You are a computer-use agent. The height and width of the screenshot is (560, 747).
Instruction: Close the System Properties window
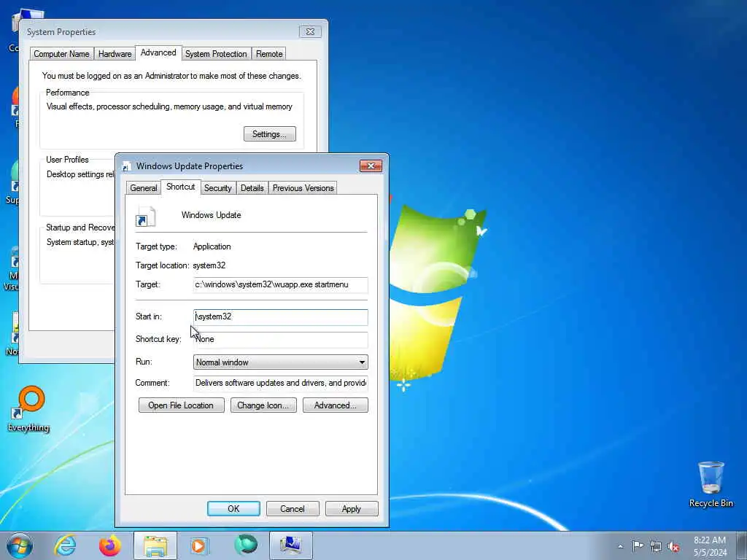[x=310, y=31]
